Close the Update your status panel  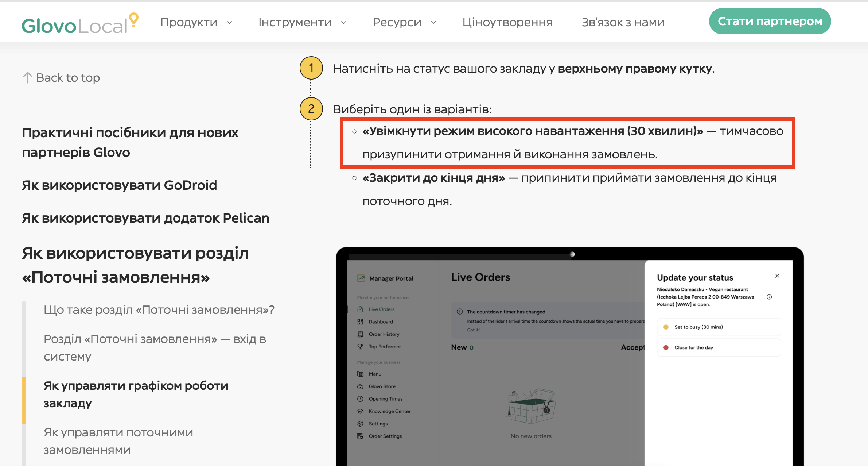pyautogui.click(x=777, y=276)
